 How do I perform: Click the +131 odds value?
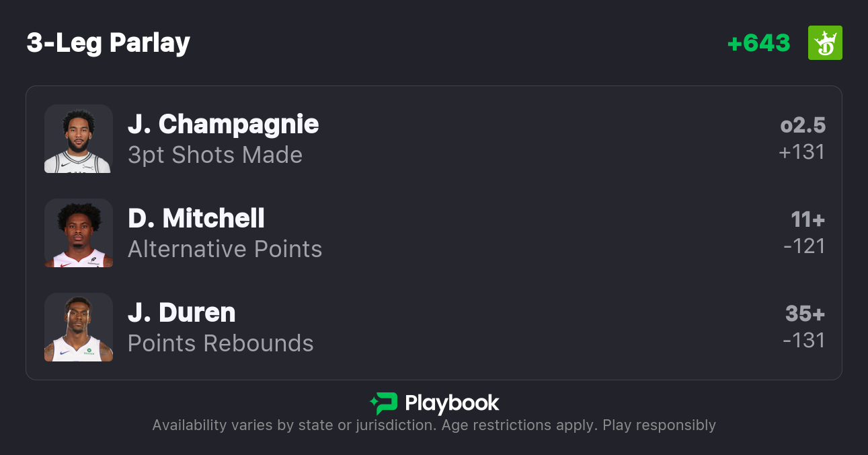(x=801, y=152)
